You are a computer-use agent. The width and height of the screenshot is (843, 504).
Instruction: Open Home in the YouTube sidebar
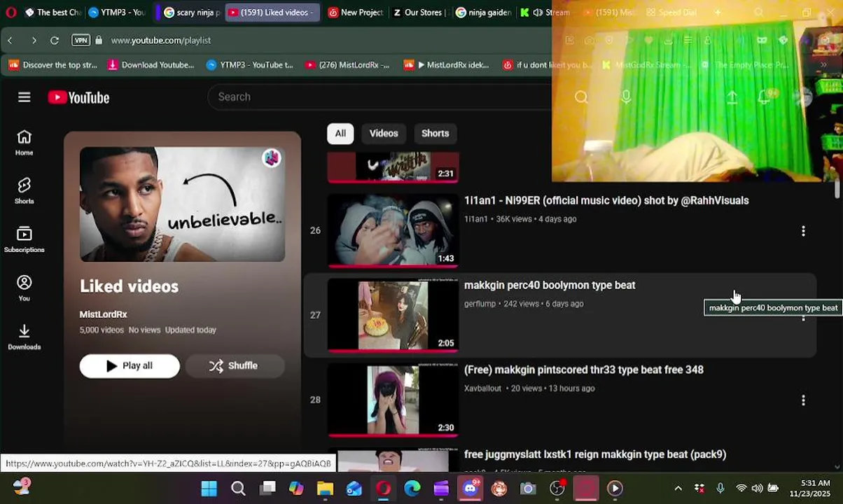pyautogui.click(x=25, y=143)
